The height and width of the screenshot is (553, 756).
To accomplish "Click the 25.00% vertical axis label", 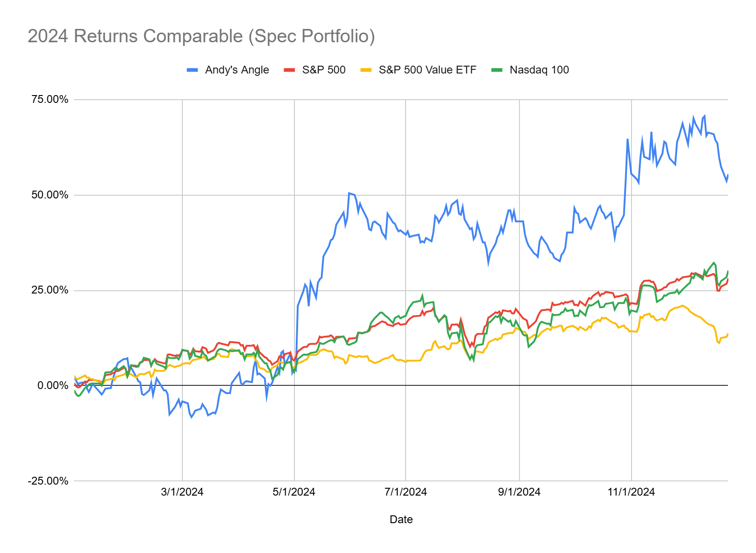I will tap(50, 290).
